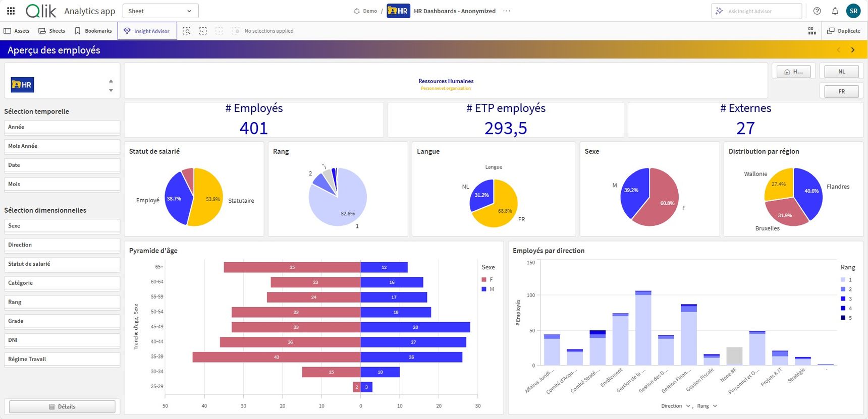
Task: Toggle the Insight Advisor panel
Action: pyautogui.click(x=147, y=31)
